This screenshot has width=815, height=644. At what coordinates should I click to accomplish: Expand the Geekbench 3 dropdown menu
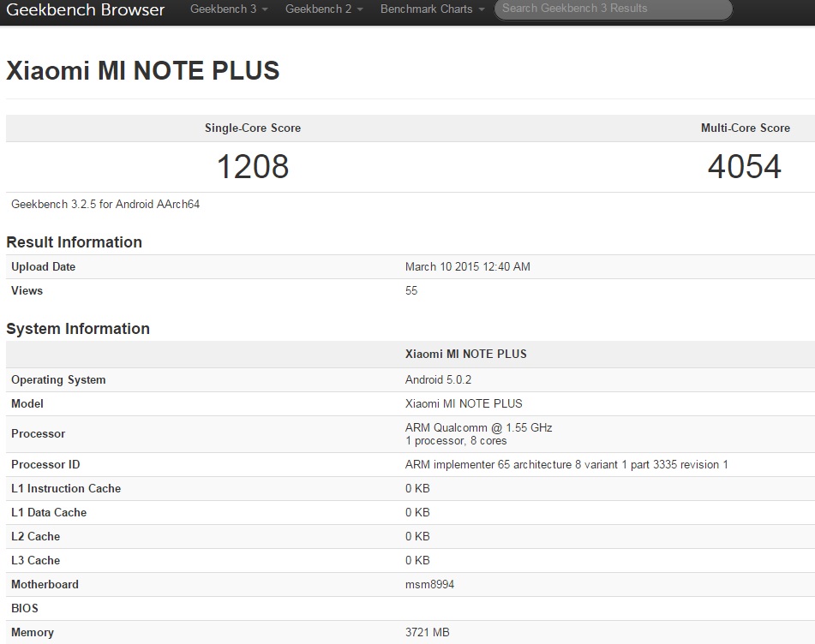229,9
